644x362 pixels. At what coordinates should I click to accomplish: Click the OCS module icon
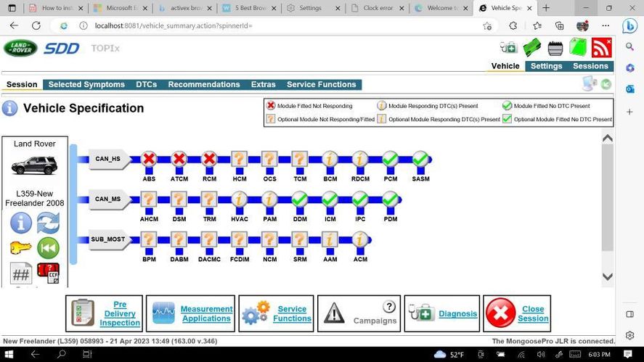click(270, 159)
